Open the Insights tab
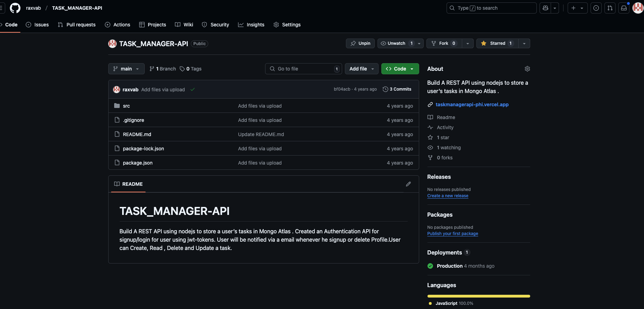Viewport: 644px width, 309px height. 251,25
